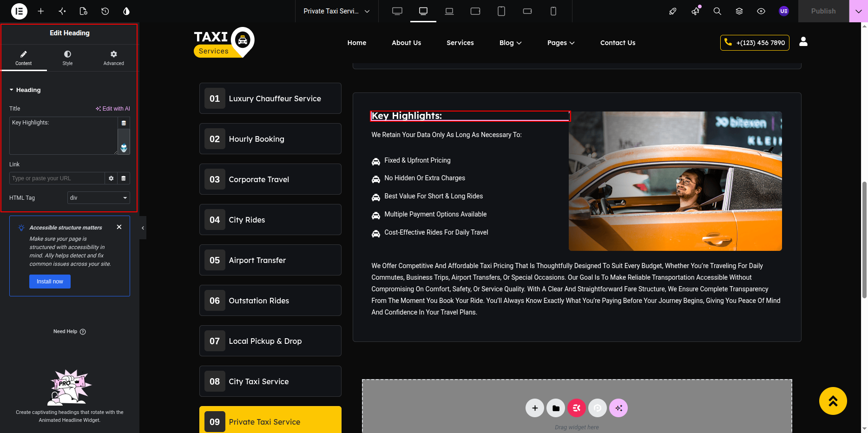The image size is (868, 433).
Task: Open the document settings page icon
Action: (84, 11)
